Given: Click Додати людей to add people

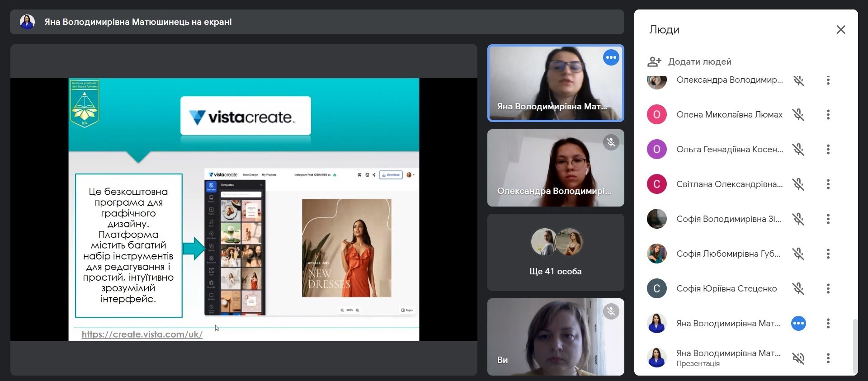Looking at the screenshot, I should pyautogui.click(x=699, y=61).
